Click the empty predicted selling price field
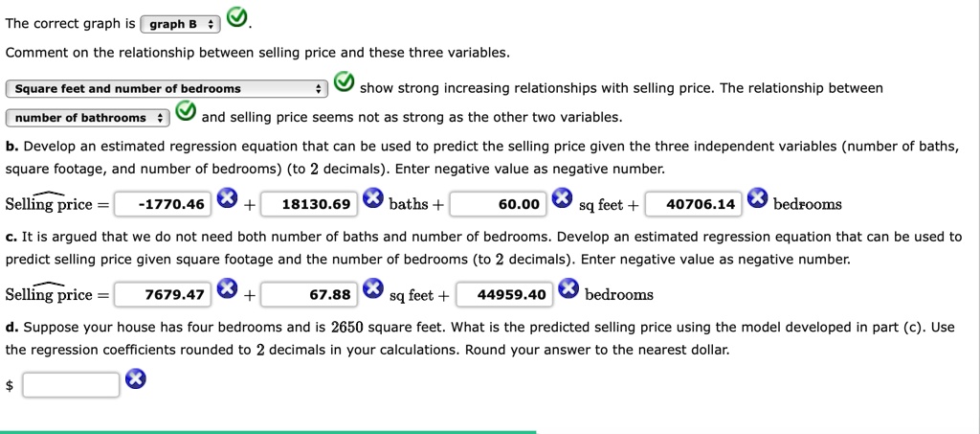 click(71, 384)
